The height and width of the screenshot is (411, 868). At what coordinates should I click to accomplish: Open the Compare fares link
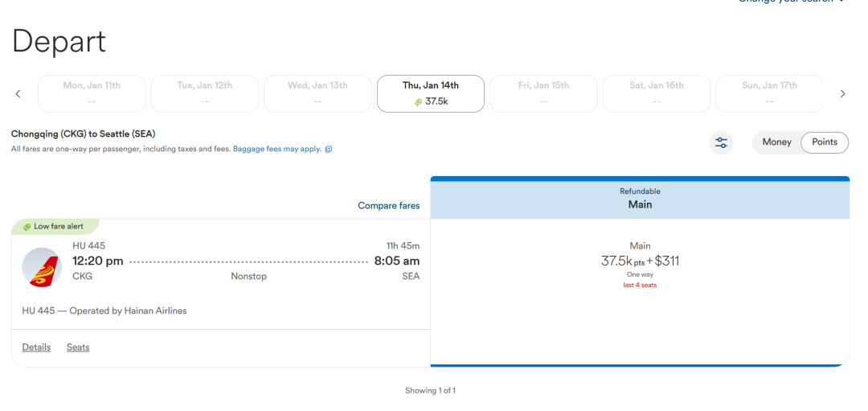point(389,206)
